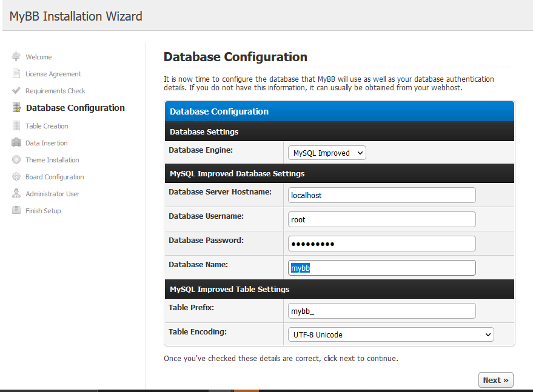Click the Requirements Check checkmark icon
This screenshot has width=533, height=392.
(16, 91)
